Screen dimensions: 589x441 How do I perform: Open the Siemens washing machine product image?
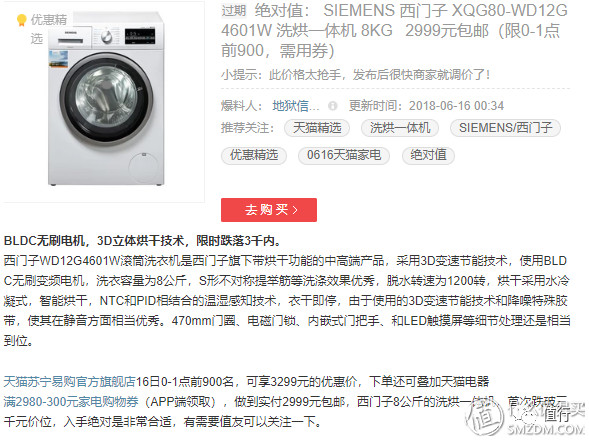pos(106,100)
